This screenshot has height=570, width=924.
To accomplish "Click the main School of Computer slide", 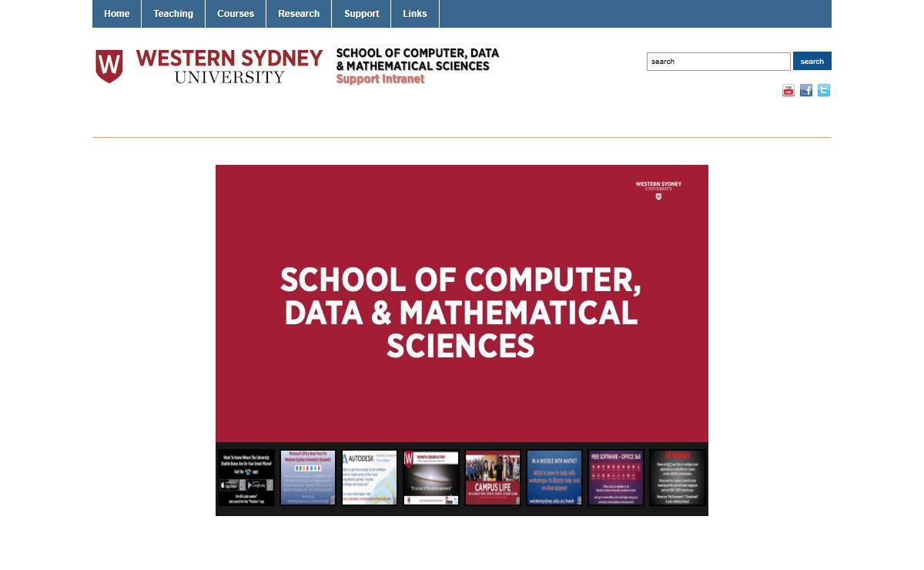I will tap(462, 303).
